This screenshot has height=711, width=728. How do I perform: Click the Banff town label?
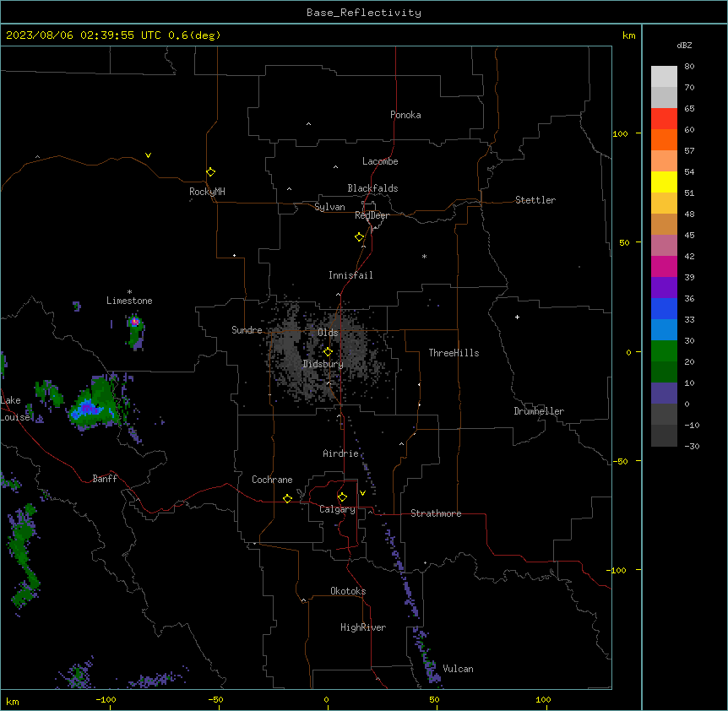click(x=105, y=479)
